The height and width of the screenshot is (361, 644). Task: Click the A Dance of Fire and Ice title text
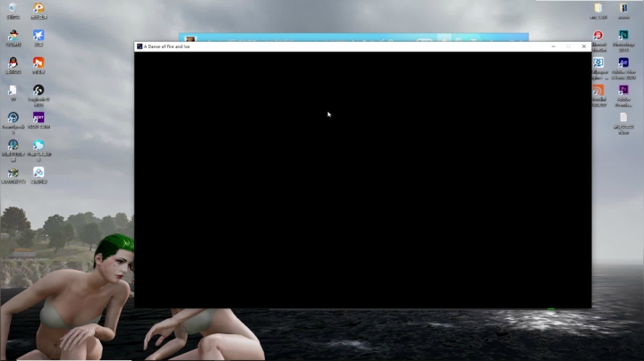[166, 46]
